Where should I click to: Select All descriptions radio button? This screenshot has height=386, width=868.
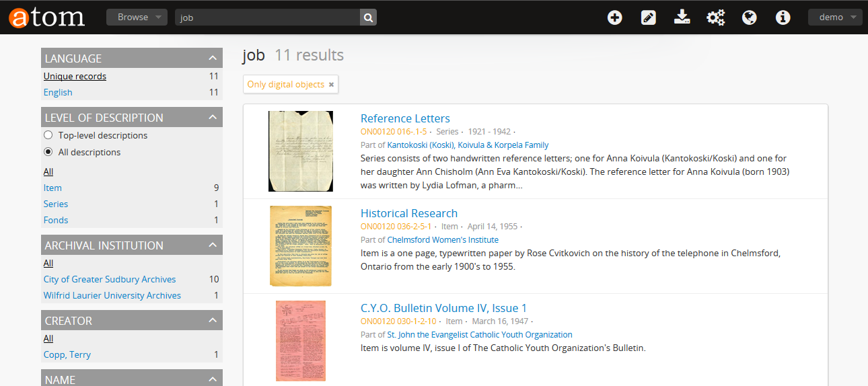point(48,152)
